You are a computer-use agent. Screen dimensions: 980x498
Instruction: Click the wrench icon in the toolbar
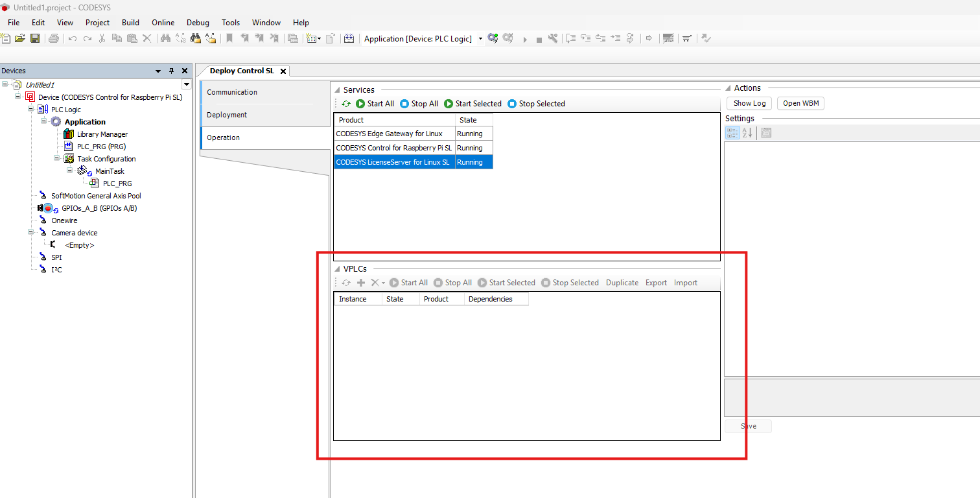click(x=553, y=39)
